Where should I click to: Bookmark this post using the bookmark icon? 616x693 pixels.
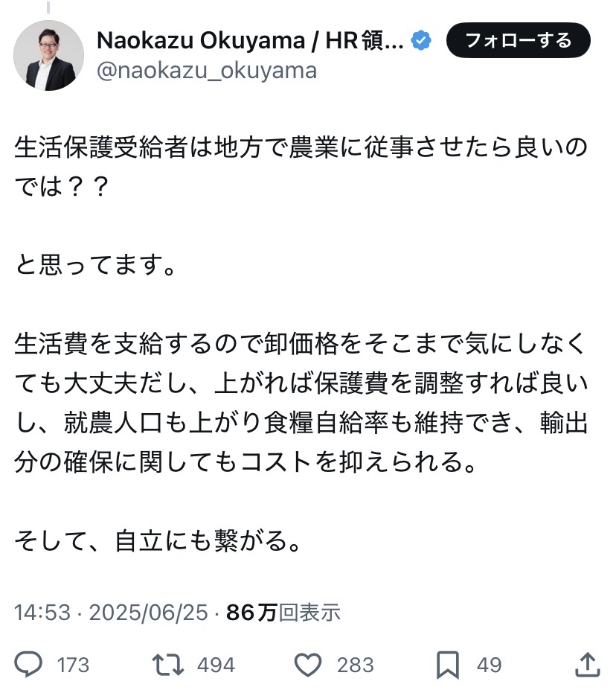pos(446,664)
